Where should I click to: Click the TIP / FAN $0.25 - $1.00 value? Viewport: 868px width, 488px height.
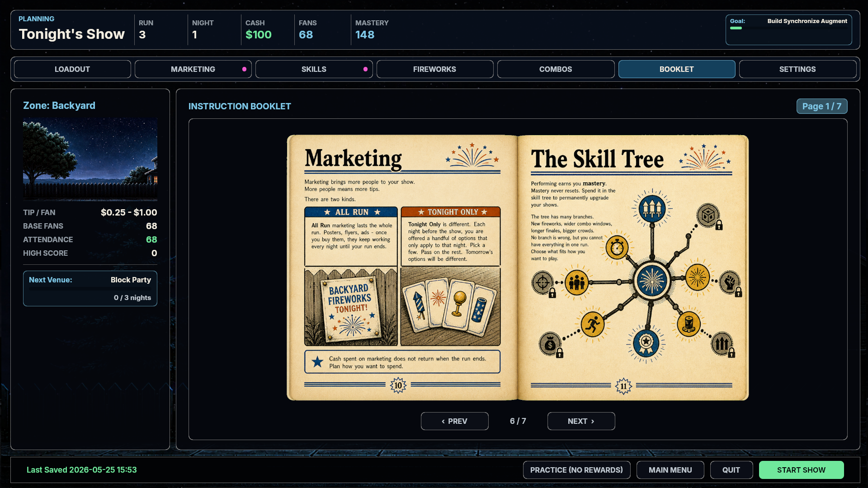click(129, 212)
